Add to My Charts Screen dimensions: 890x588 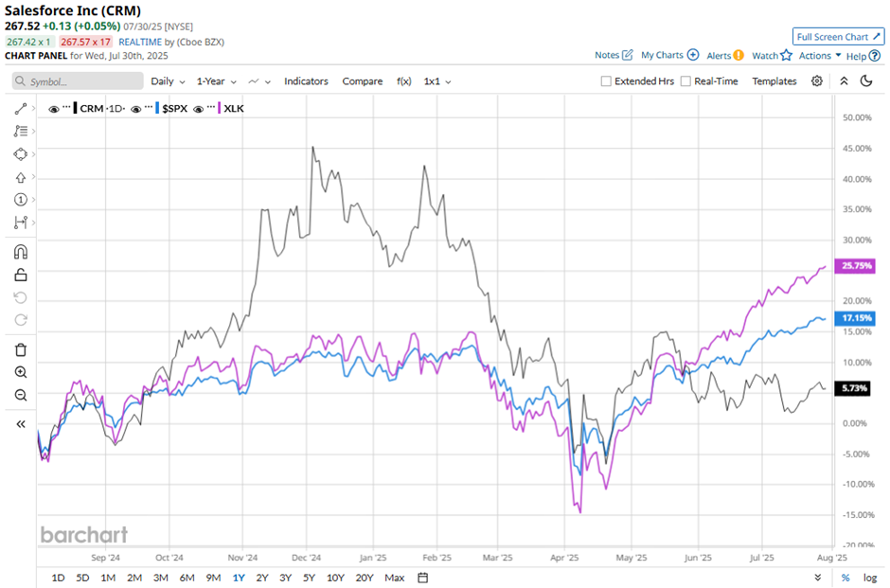tap(669, 55)
